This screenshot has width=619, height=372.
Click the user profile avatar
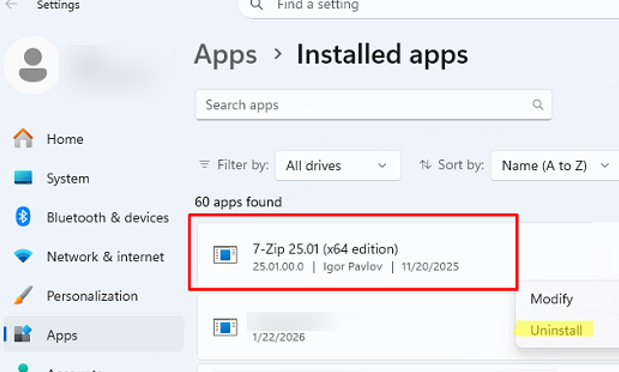[32, 66]
